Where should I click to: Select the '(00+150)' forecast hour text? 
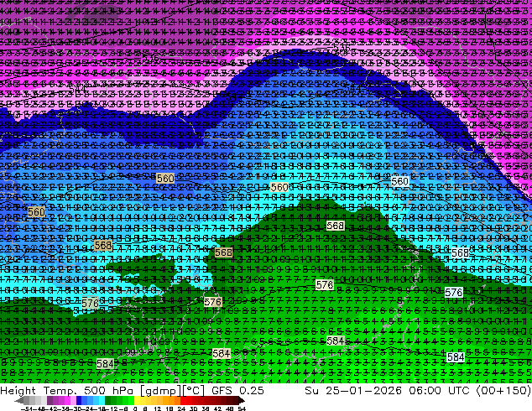(x=503, y=391)
